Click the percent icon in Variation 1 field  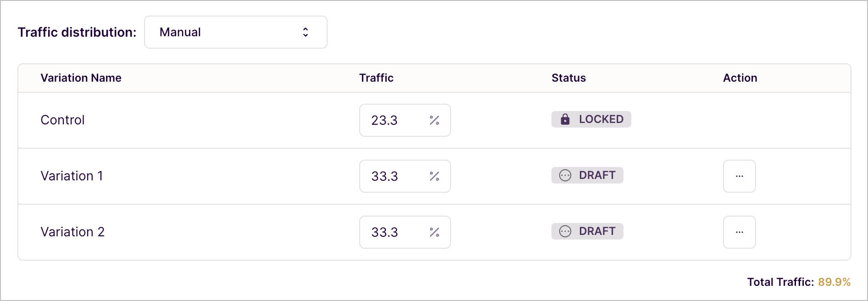(x=434, y=176)
